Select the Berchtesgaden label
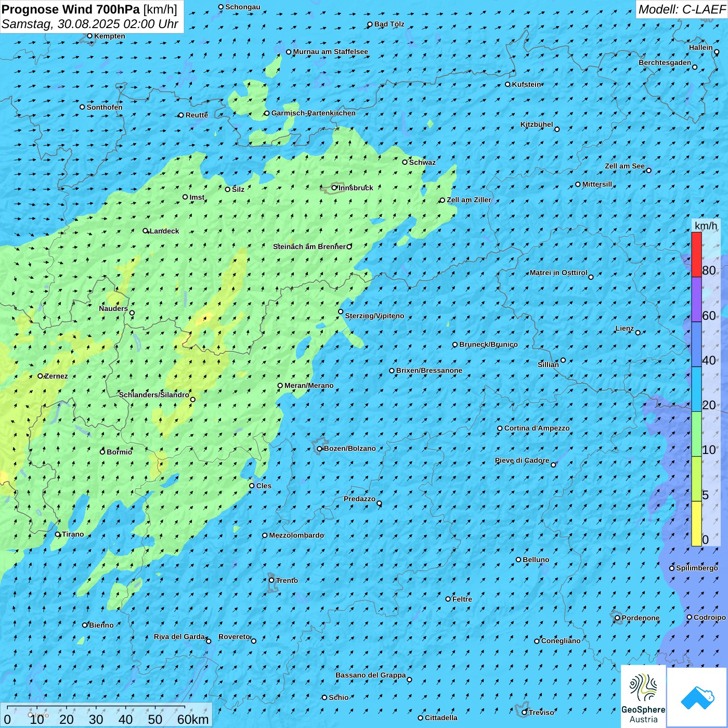The image size is (728, 728). (x=665, y=62)
